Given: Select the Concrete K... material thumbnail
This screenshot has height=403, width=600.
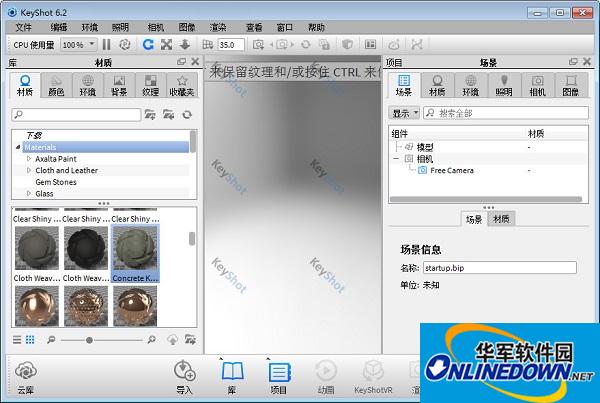Looking at the screenshot, I should pos(135,254).
